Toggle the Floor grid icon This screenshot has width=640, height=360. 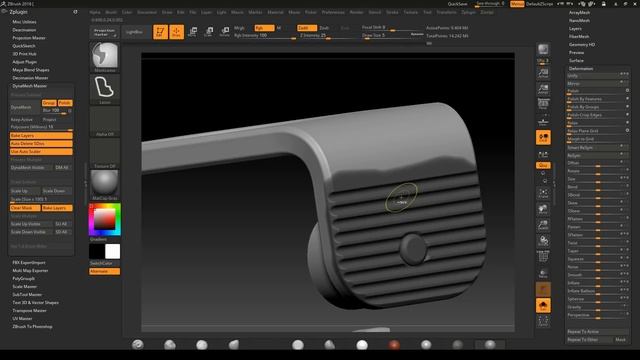coord(543,121)
